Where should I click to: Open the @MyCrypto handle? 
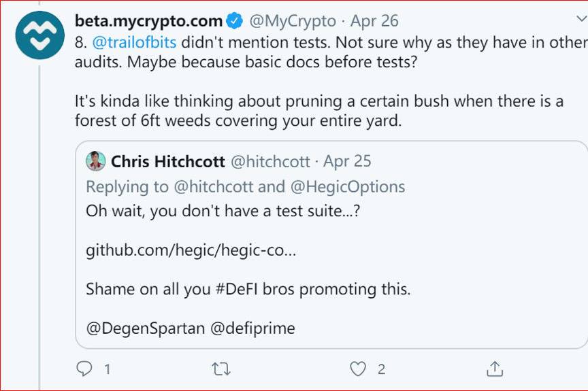(293, 21)
